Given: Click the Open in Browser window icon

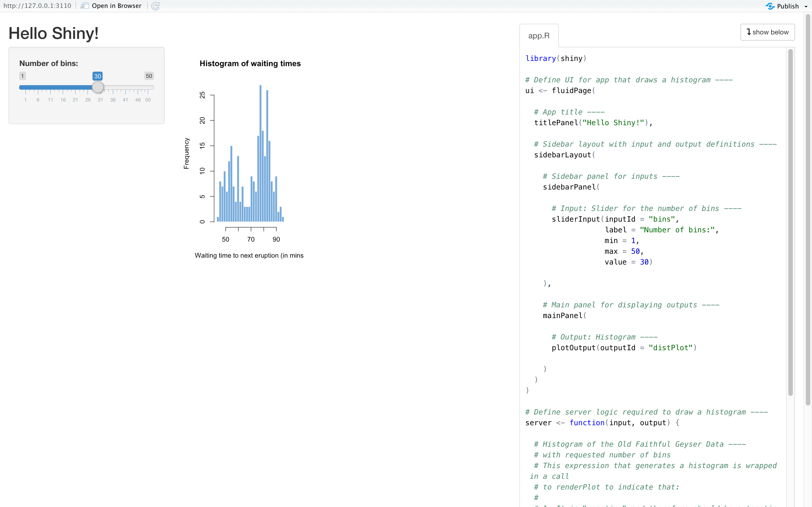Looking at the screenshot, I should pyautogui.click(x=85, y=6).
